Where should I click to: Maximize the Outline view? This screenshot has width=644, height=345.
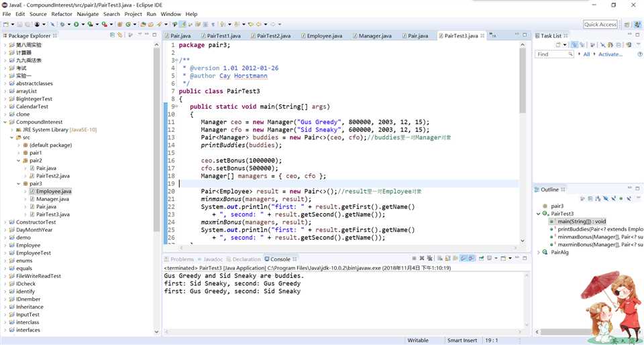[637, 188]
